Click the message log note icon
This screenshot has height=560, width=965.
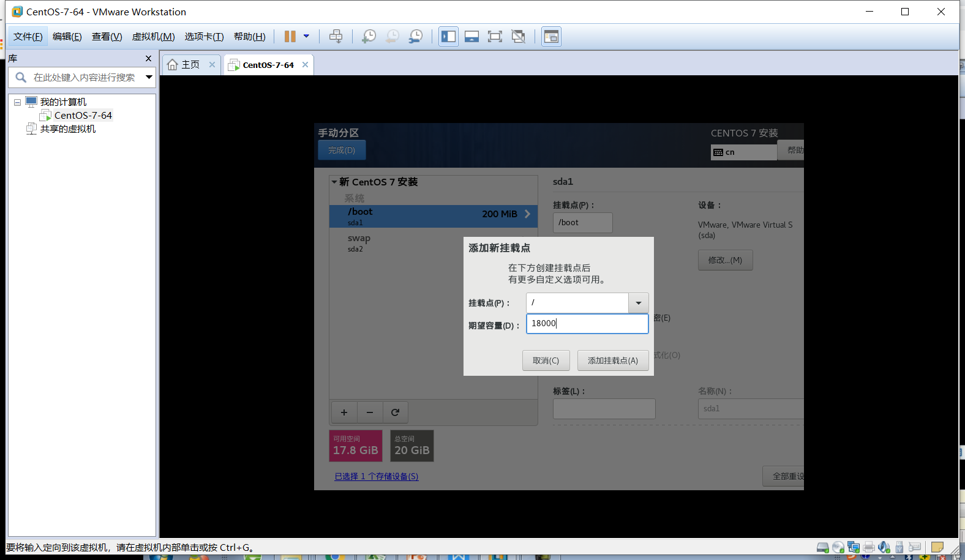pos(937,548)
